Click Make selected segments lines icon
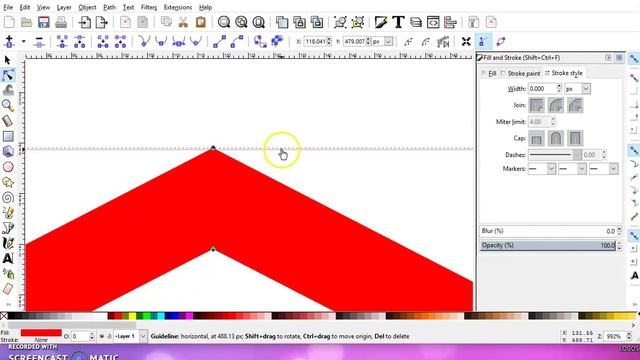 pos(220,41)
